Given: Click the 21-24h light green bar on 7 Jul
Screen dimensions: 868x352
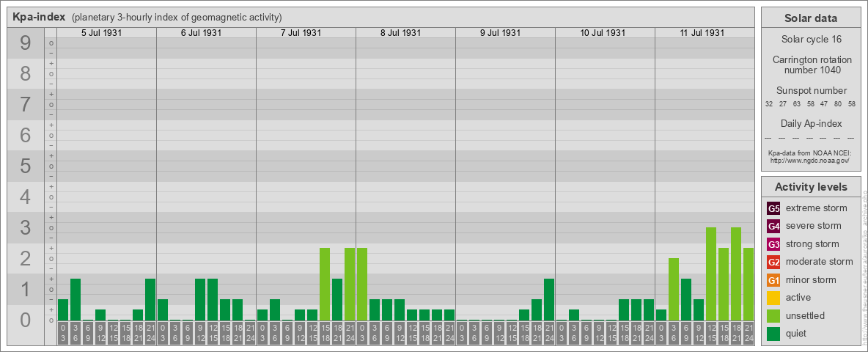Looking at the screenshot, I should [349, 285].
